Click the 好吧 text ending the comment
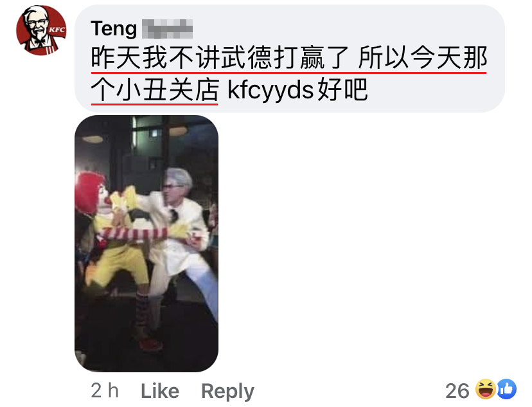Image resolution: width=532 pixels, height=407 pixels. (x=342, y=89)
